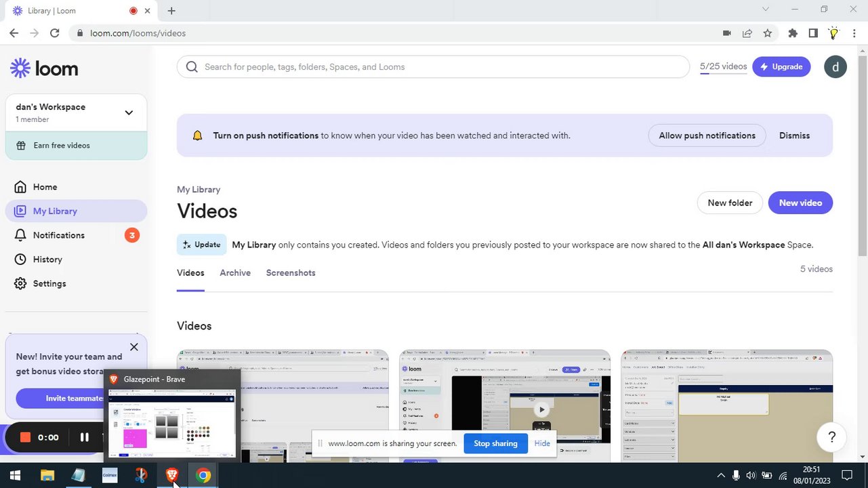Open the scissors app in taskbar

click(140, 475)
